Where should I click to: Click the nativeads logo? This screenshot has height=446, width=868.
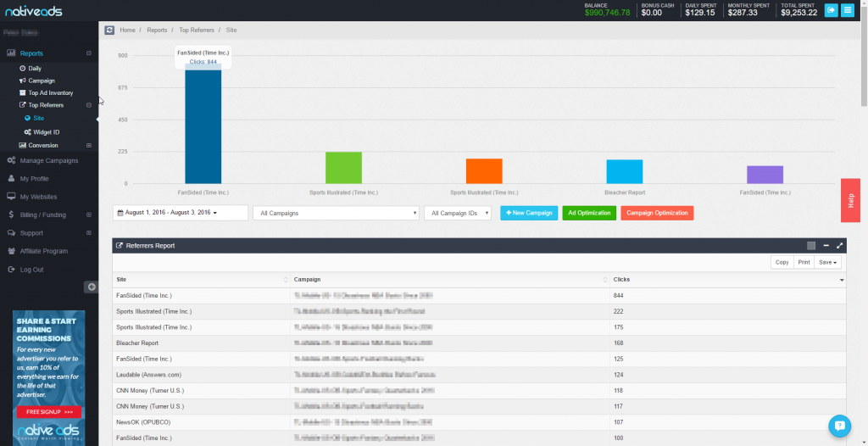point(34,10)
